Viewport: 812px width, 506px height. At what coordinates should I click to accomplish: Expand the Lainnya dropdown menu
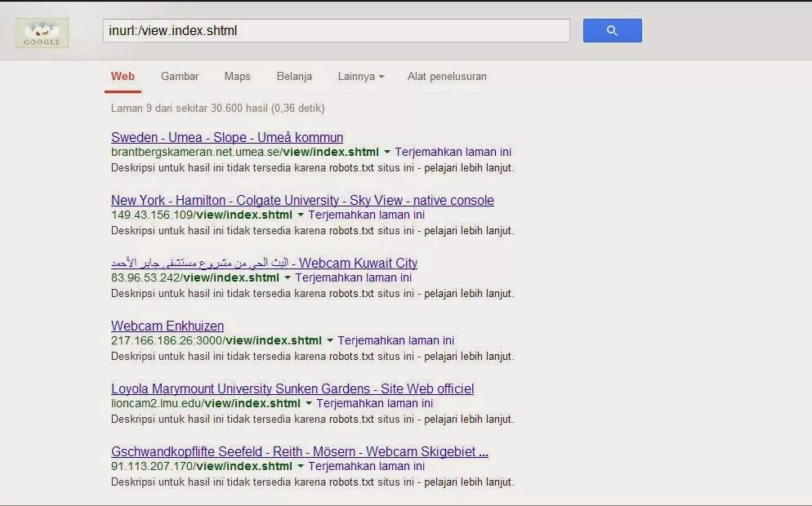tap(361, 77)
